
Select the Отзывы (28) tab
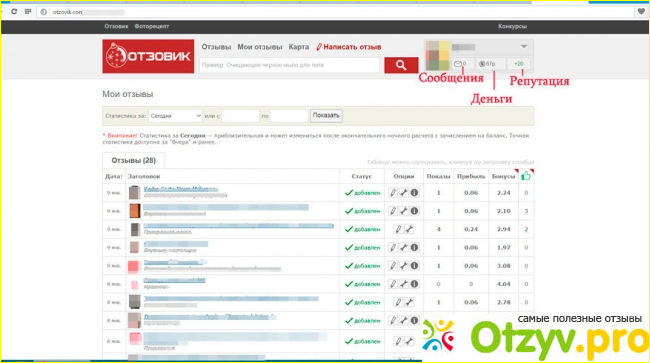coord(133,160)
